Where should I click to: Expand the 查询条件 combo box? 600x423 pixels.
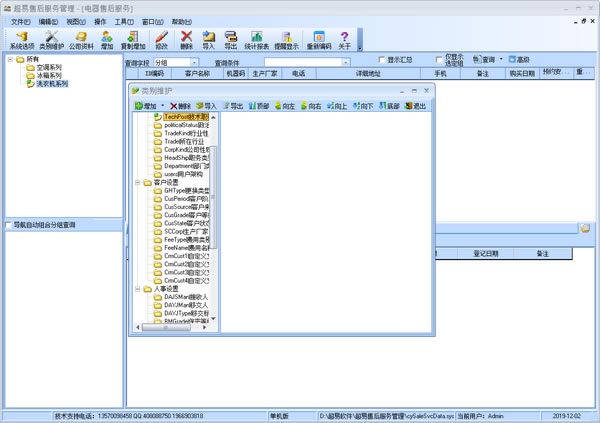(346, 62)
